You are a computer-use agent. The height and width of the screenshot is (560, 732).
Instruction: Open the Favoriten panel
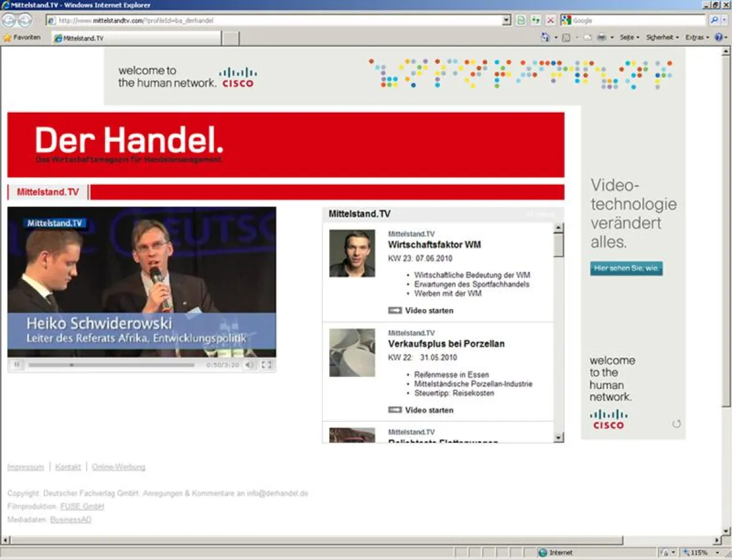(x=22, y=37)
